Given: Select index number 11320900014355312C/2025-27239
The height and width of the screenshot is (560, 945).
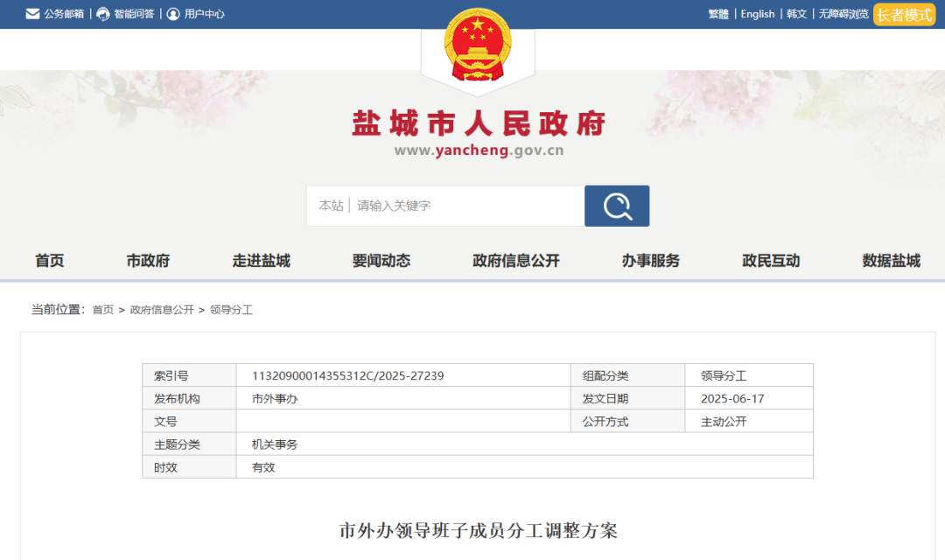Looking at the screenshot, I should pos(347,375).
